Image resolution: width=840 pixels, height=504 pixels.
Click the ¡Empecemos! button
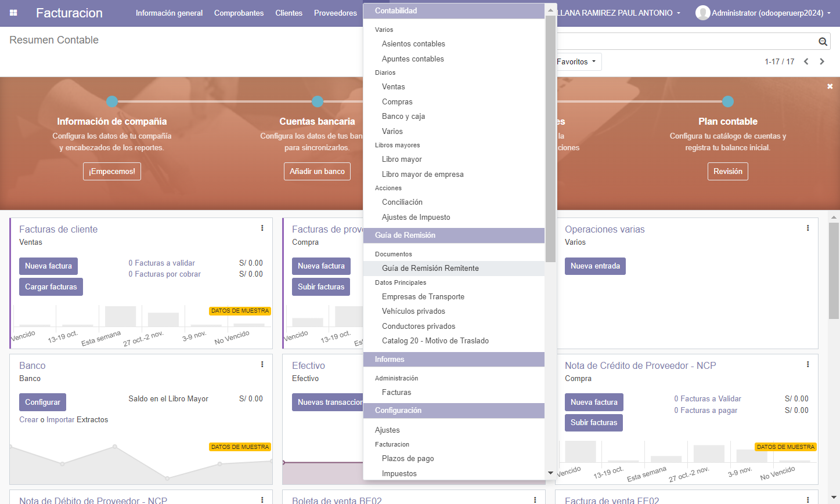point(112,171)
